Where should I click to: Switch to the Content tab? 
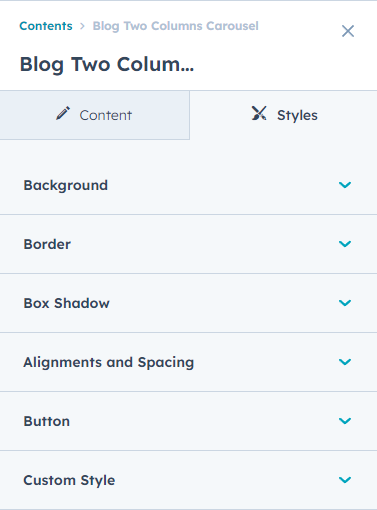(x=95, y=115)
